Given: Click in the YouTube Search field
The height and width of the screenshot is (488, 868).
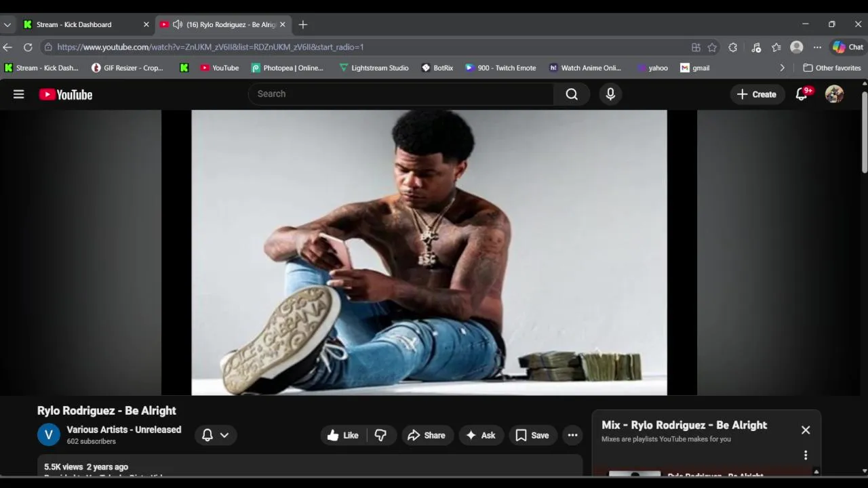Looking at the screenshot, I should coord(401,94).
